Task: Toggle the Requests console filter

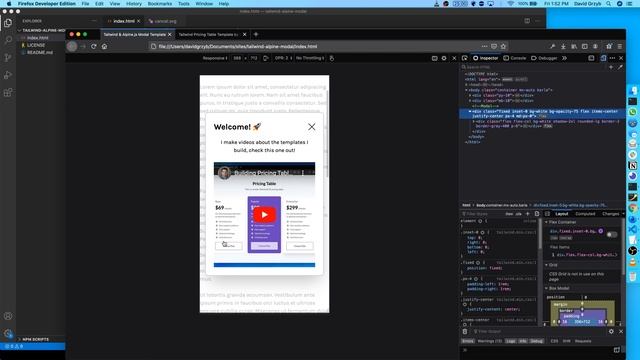Action: tap(583, 341)
